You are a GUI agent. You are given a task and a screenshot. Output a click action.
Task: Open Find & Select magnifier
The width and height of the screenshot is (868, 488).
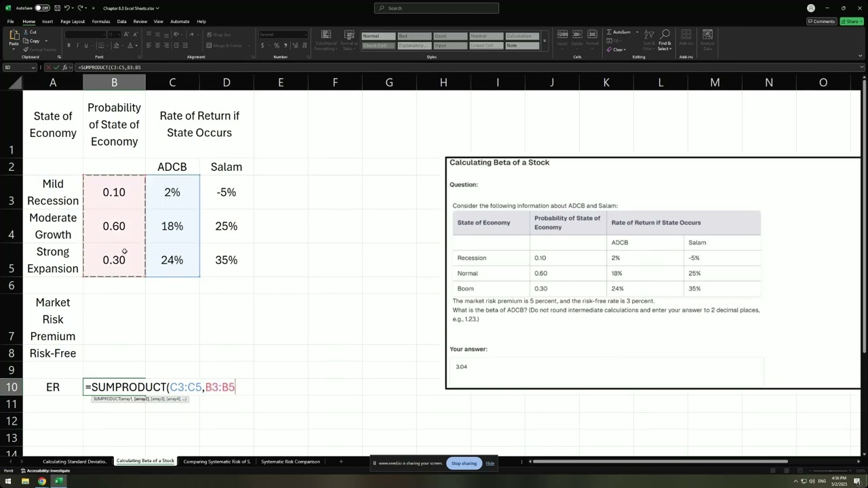(x=665, y=40)
